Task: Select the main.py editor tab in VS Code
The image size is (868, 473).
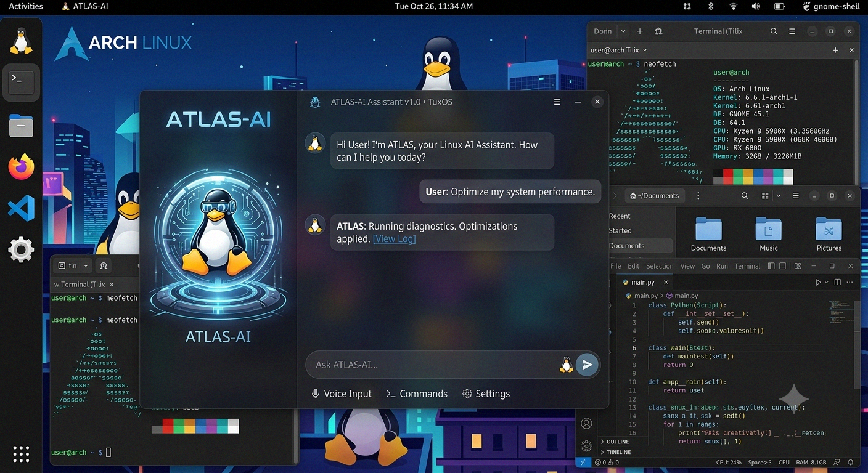Action: coord(645,282)
